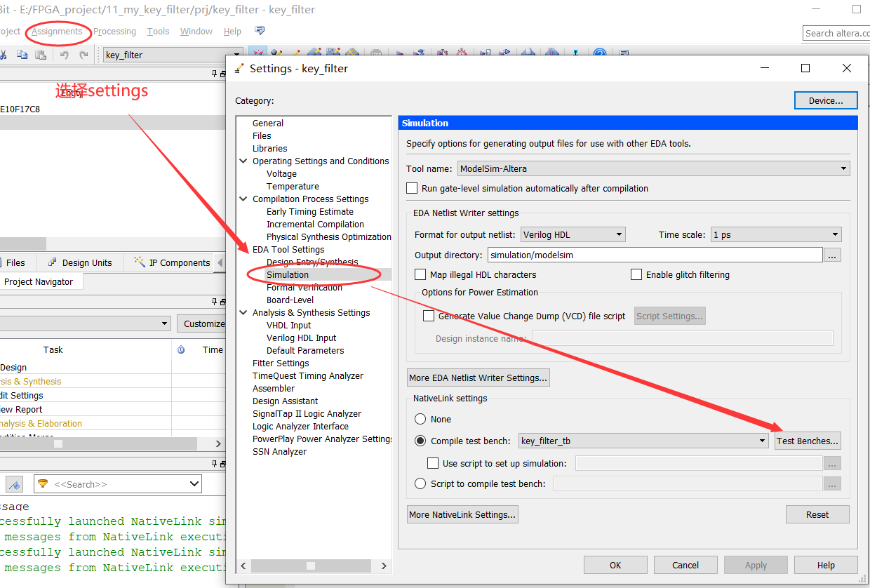Screen dimensions: 870x588
Task: Open More NativeLink Settings
Action: click(x=462, y=514)
